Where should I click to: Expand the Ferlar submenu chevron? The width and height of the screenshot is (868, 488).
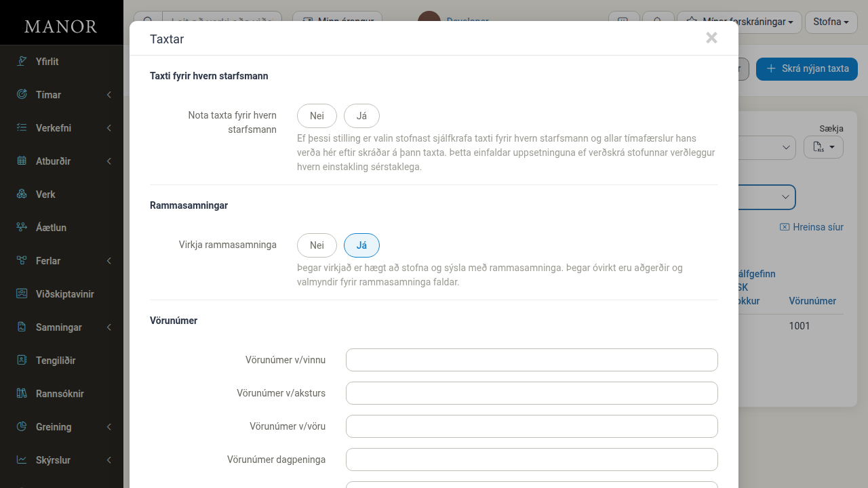109,261
